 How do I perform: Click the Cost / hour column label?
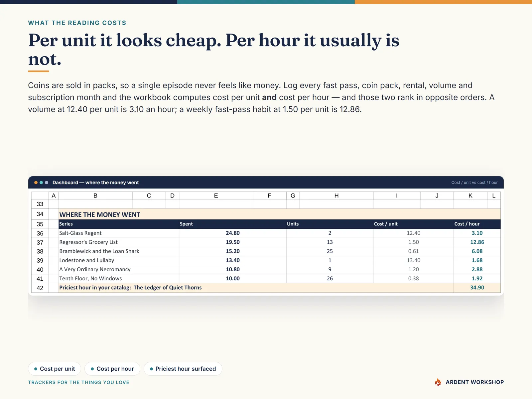click(x=467, y=224)
